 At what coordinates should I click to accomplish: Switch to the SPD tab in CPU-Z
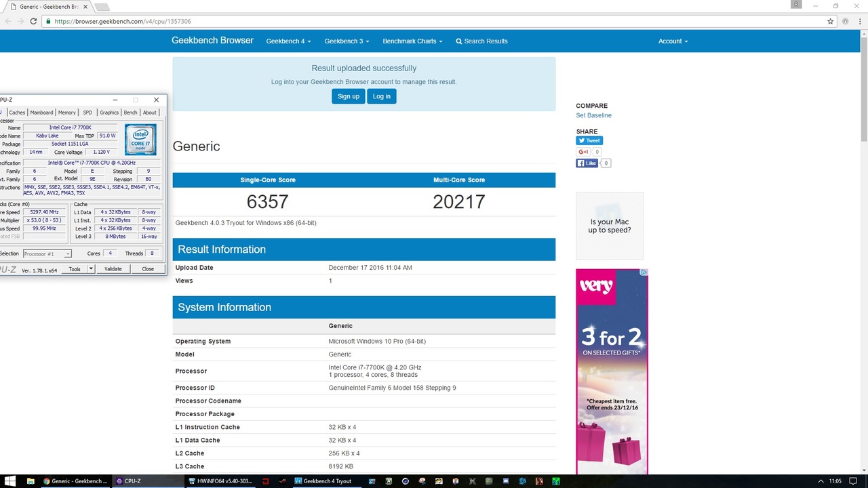[87, 113]
